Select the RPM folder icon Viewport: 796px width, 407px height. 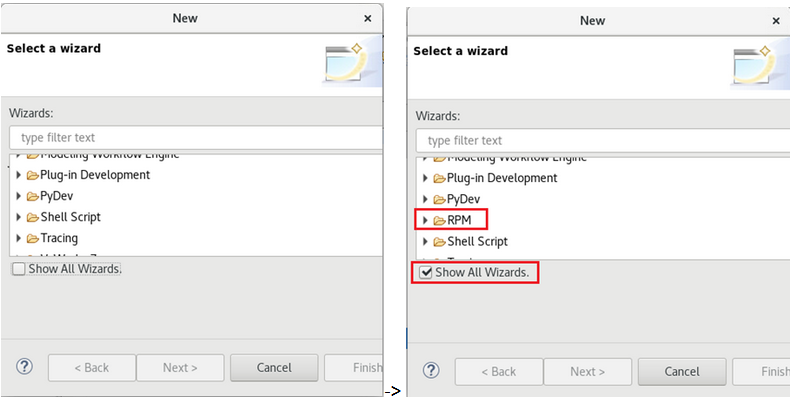(440, 221)
